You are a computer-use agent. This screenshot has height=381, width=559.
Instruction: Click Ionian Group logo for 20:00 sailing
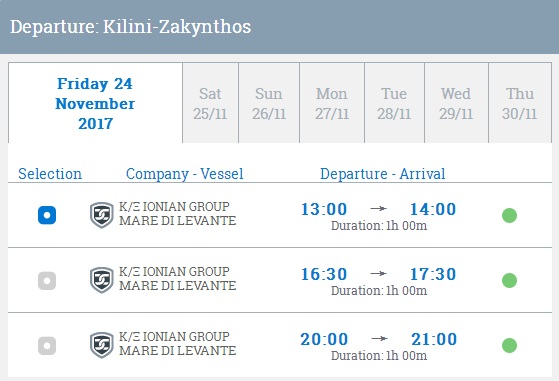tap(102, 345)
